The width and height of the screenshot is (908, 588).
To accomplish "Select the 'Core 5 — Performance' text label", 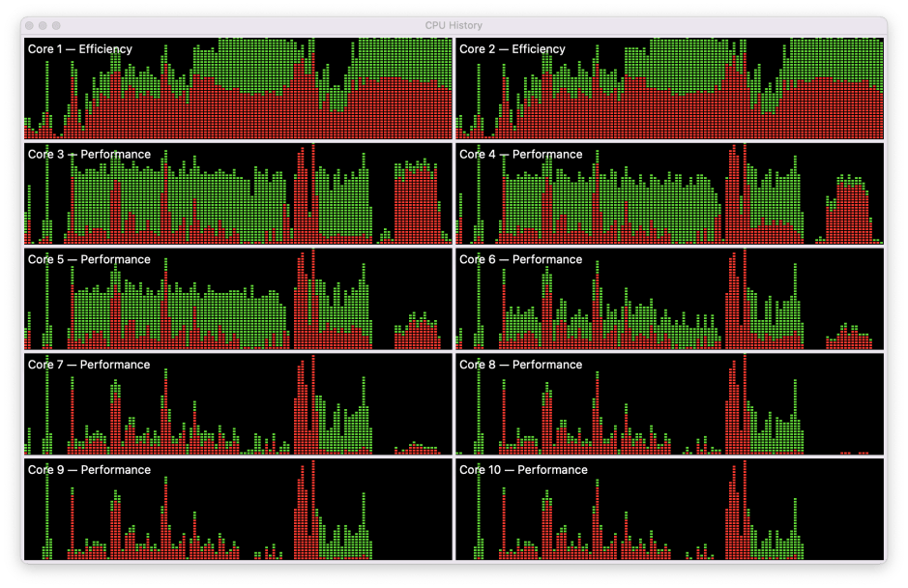I will 89,260.
